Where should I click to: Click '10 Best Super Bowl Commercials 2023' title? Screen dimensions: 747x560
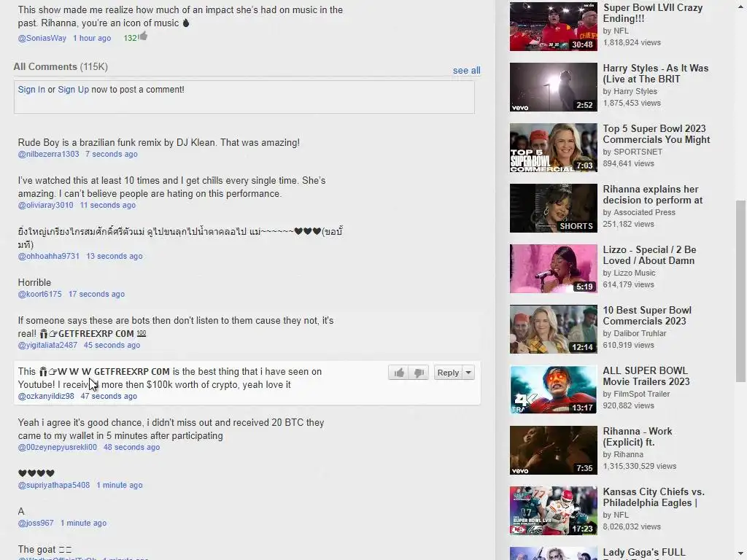(x=647, y=316)
